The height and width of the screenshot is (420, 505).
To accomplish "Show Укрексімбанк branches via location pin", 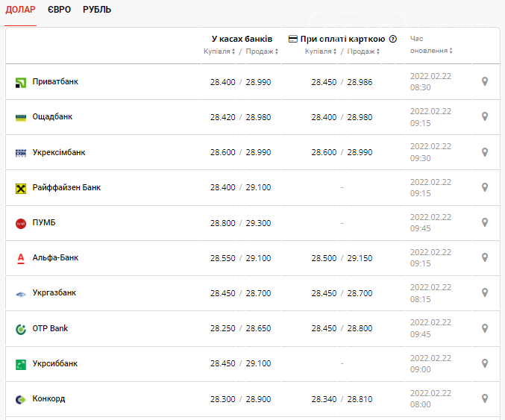I will coord(484,152).
